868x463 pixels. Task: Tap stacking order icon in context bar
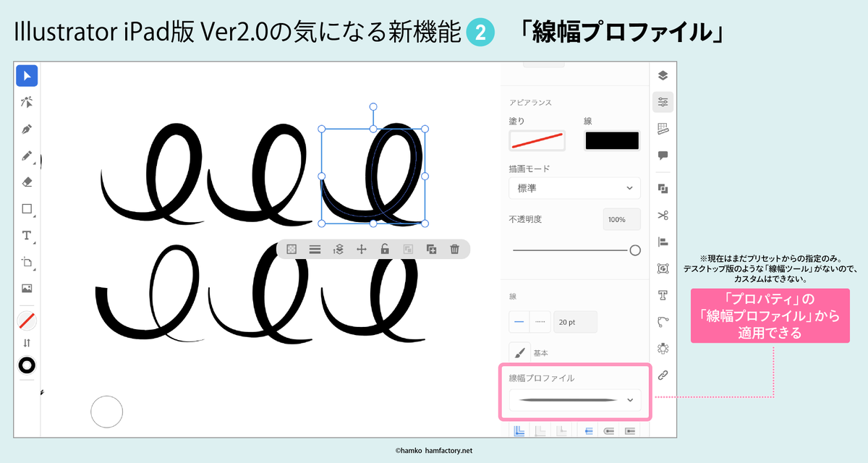pos(338,249)
